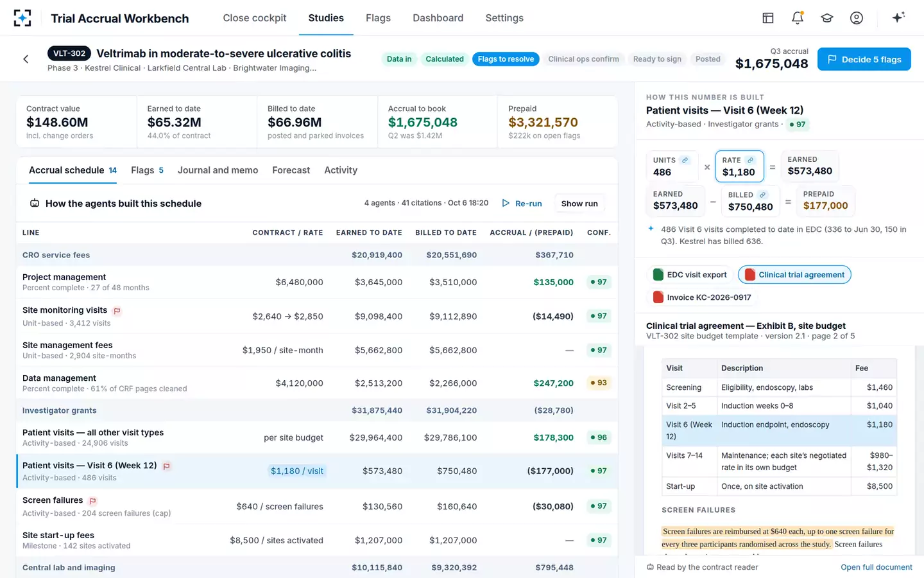
Task: Click the Show run button
Action: tap(579, 204)
